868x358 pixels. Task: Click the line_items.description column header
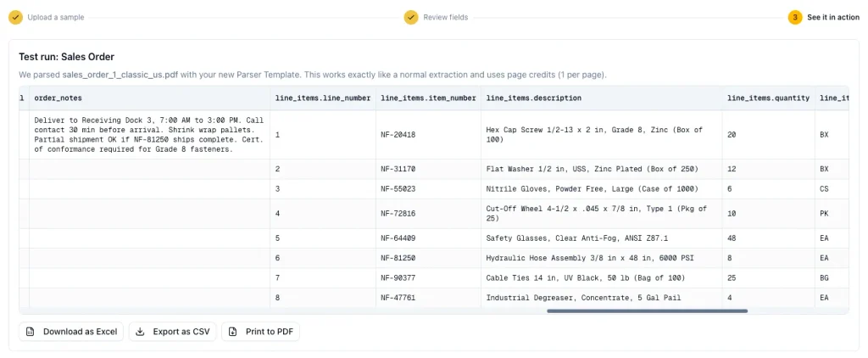[602, 98]
